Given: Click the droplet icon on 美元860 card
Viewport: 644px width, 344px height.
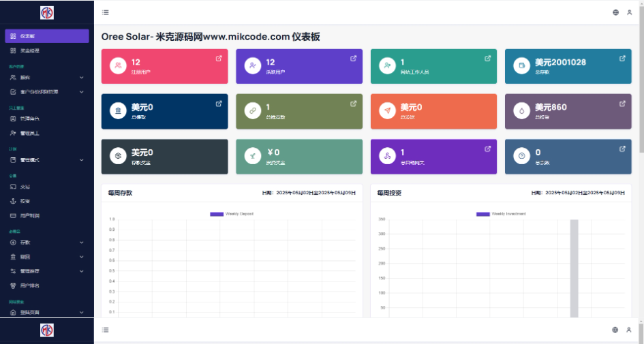Looking at the screenshot, I should pos(521,111).
